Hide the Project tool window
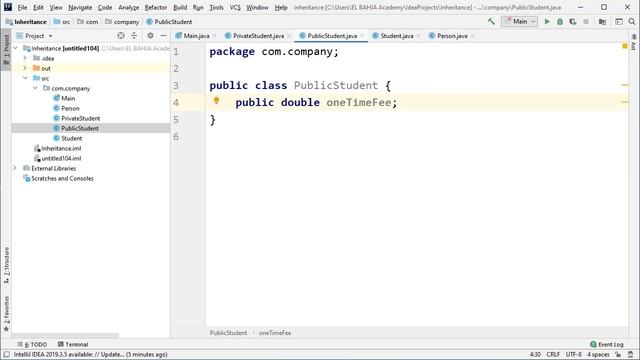 tap(163, 36)
